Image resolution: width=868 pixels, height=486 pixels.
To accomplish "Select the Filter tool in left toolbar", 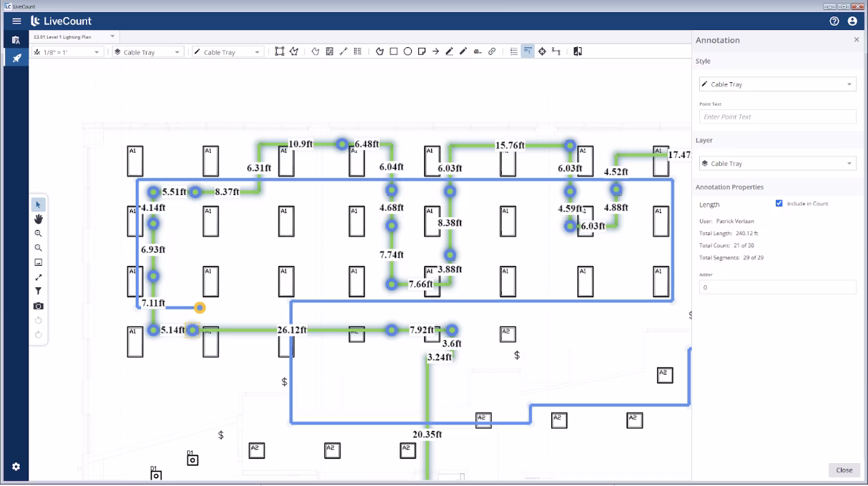I will click(x=38, y=291).
